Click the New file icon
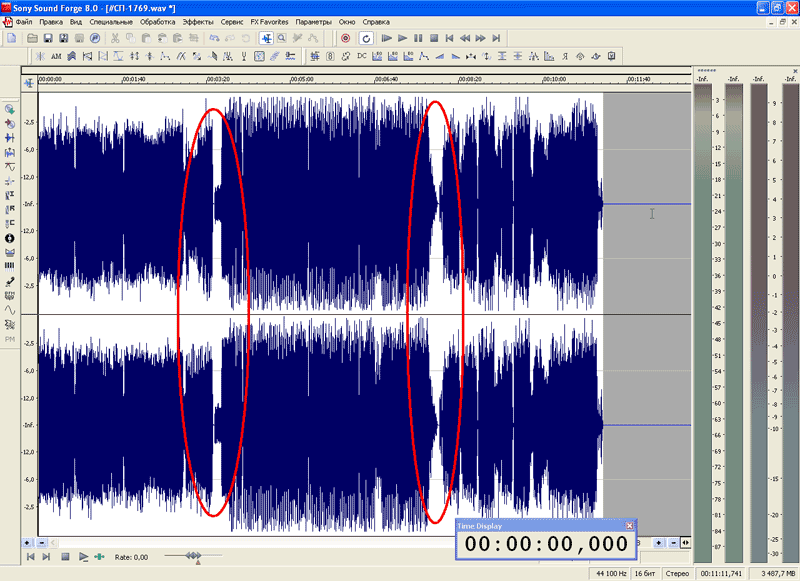Viewport: 800px width, 581px height. (x=11, y=38)
